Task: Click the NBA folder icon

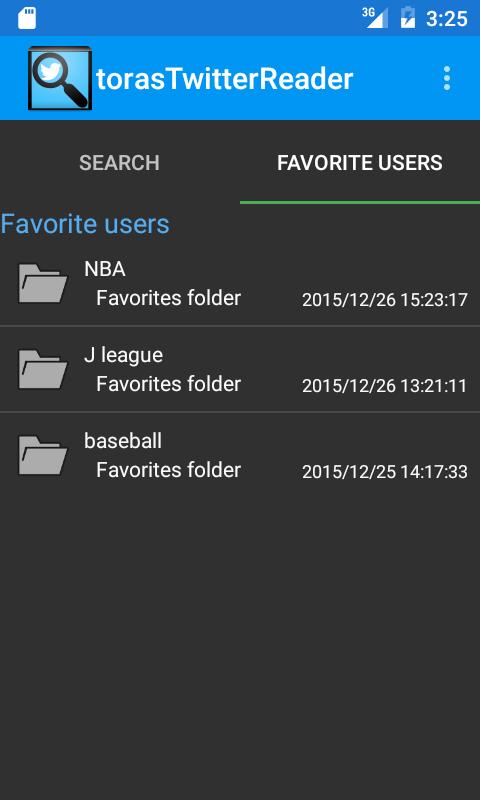Action: tap(42, 283)
